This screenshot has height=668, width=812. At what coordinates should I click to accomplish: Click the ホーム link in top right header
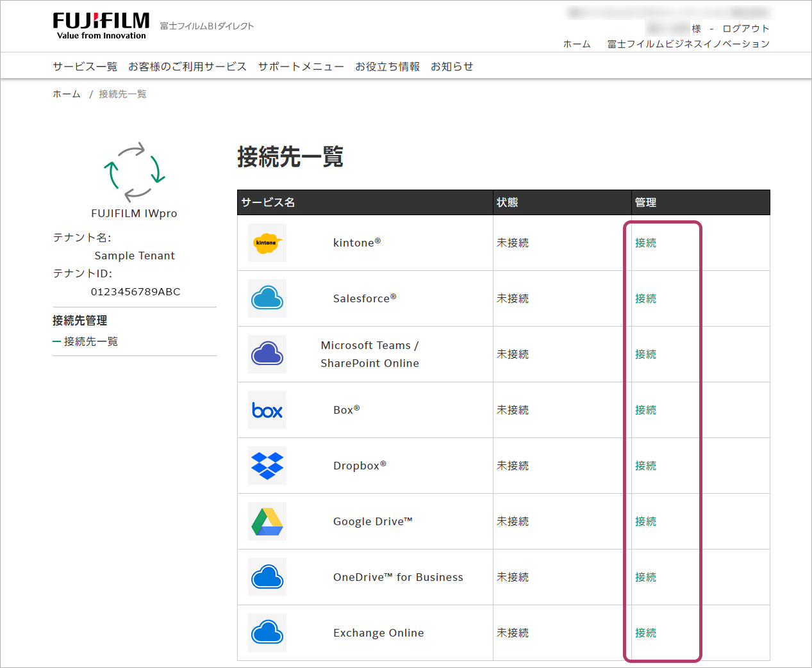click(577, 44)
